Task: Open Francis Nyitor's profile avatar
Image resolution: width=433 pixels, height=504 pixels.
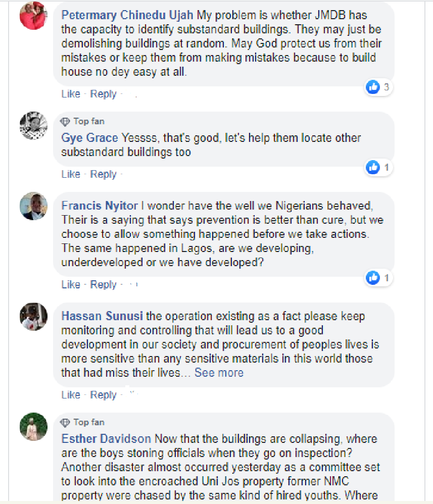Action: point(33,206)
